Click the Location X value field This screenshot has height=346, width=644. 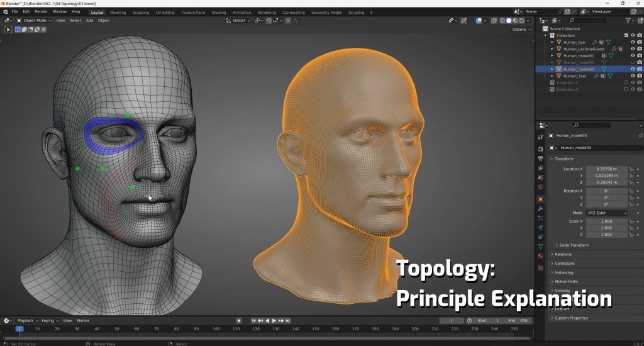click(x=606, y=169)
